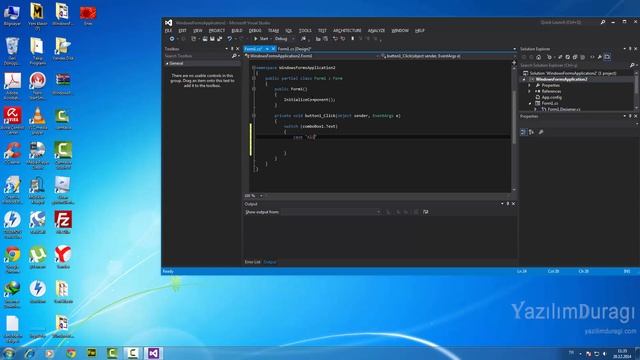Open the ARCHITECTURE menu

click(347, 31)
